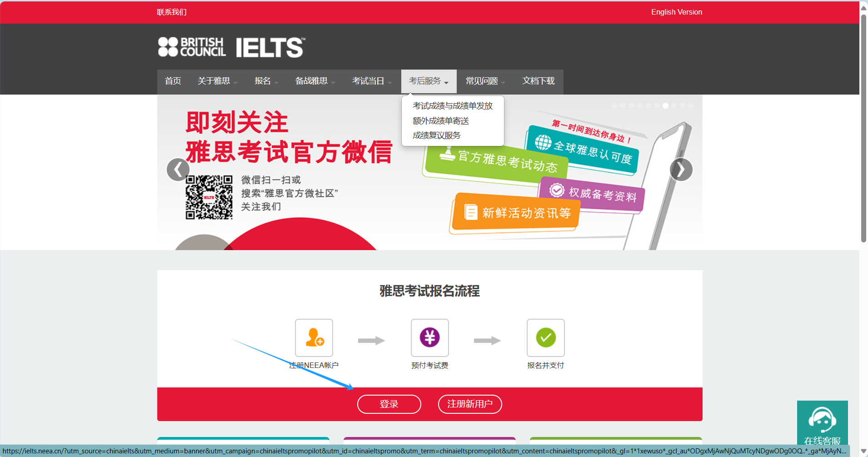This screenshot has width=868, height=457.
Task: Click the vertical scrollbar thumb
Action: click(863, 129)
